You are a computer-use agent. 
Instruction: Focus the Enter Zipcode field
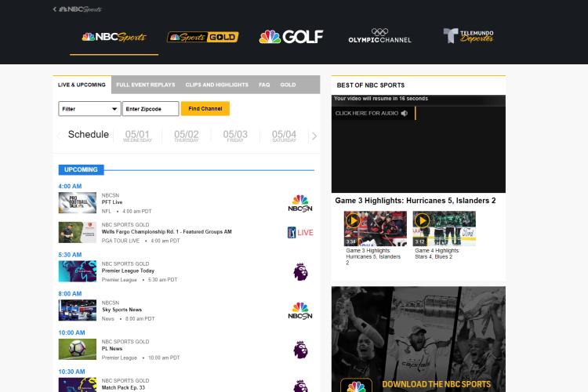tap(151, 109)
